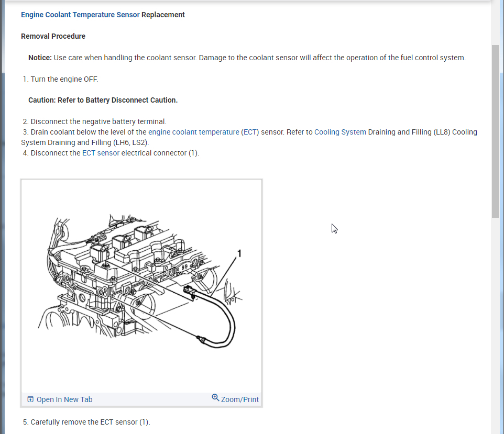Screen dimensions: 504x434
Task: Click Zoom/Print for the engine diagram
Action: [240, 399]
